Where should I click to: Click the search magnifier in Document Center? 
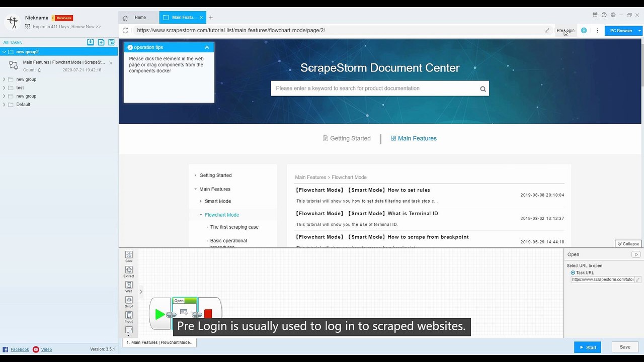[x=483, y=89]
